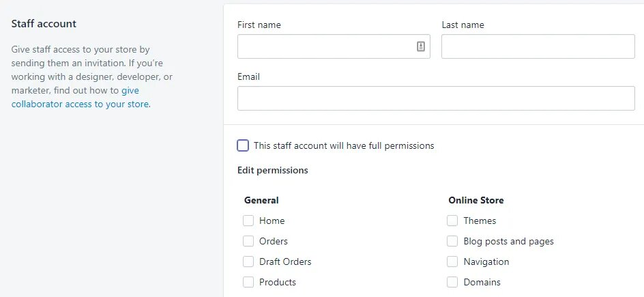
Task: Click the Email field label
Action: click(248, 76)
